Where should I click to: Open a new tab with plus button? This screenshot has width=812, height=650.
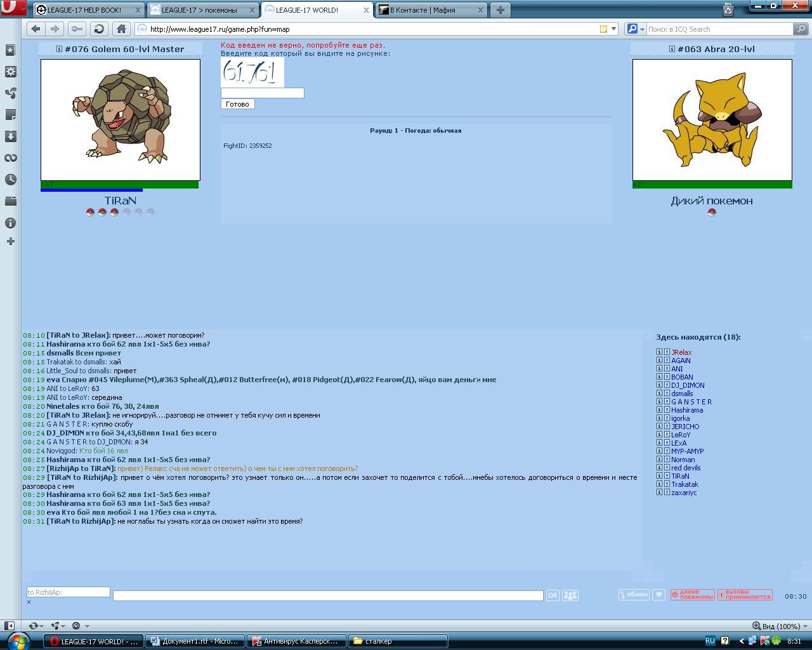coord(501,10)
